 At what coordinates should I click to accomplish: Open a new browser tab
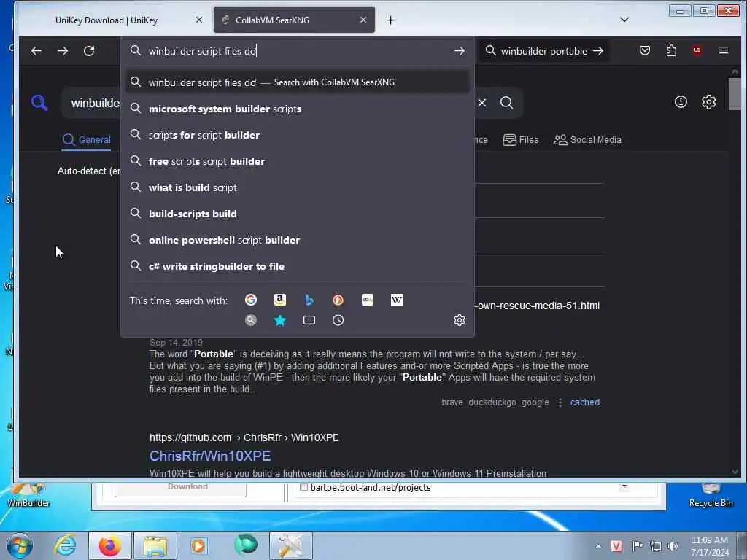[391, 20]
